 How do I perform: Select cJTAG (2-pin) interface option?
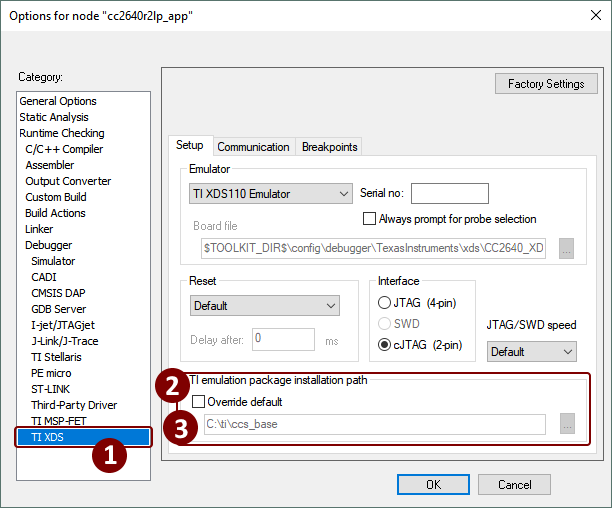pos(386,345)
